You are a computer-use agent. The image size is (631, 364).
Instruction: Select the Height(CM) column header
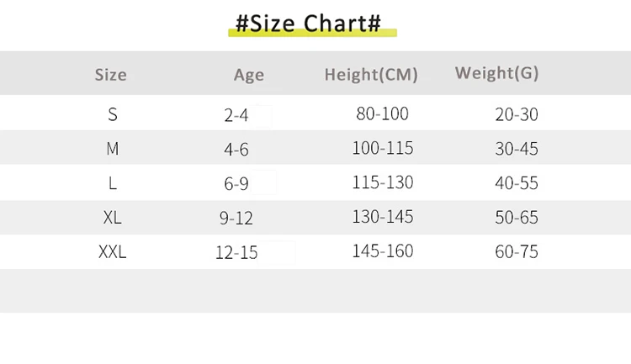click(x=371, y=75)
